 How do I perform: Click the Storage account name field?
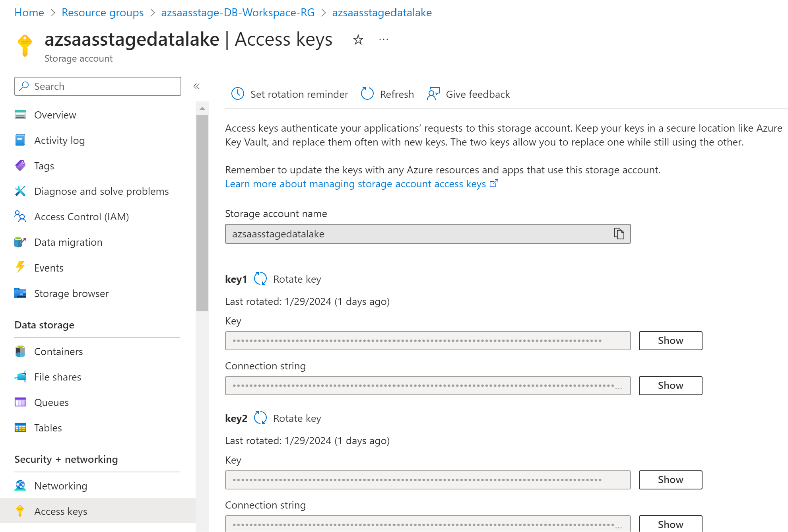(x=428, y=234)
